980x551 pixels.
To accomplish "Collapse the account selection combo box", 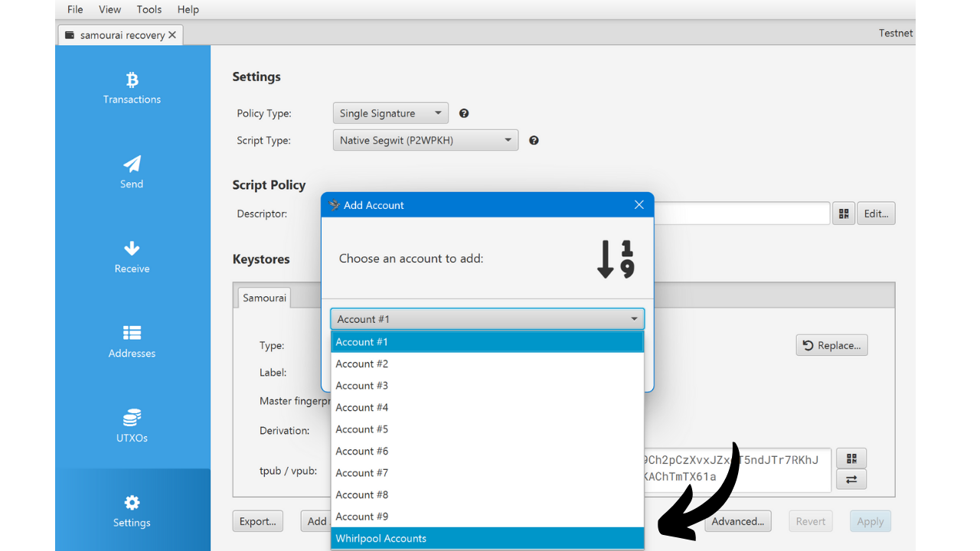I will (488, 319).
